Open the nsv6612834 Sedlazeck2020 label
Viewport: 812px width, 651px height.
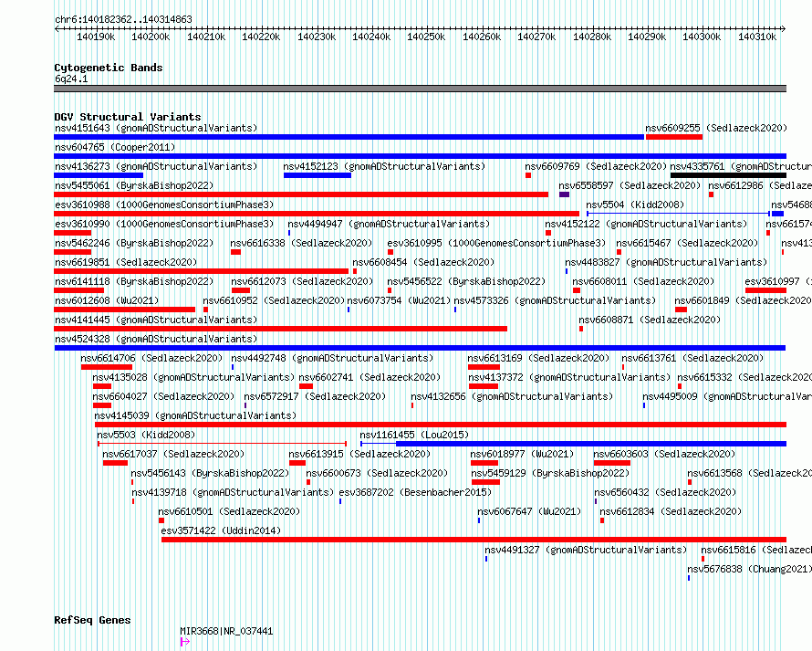671,511
